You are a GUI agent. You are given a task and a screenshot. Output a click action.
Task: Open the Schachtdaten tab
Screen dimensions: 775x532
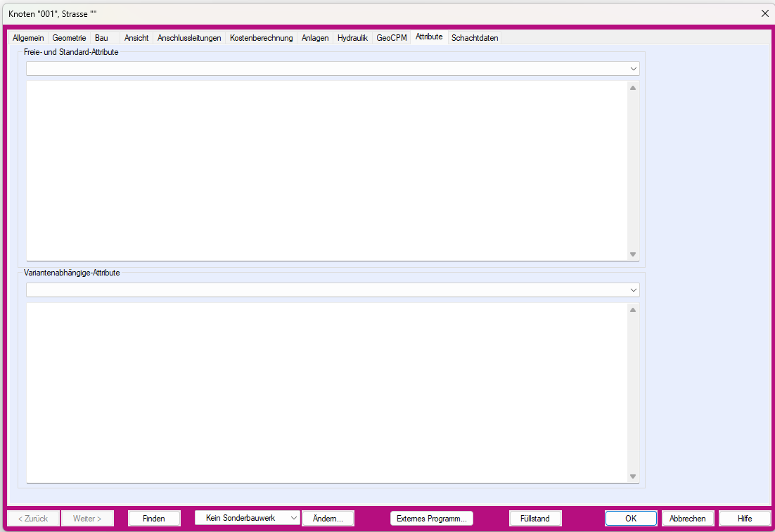coord(475,38)
